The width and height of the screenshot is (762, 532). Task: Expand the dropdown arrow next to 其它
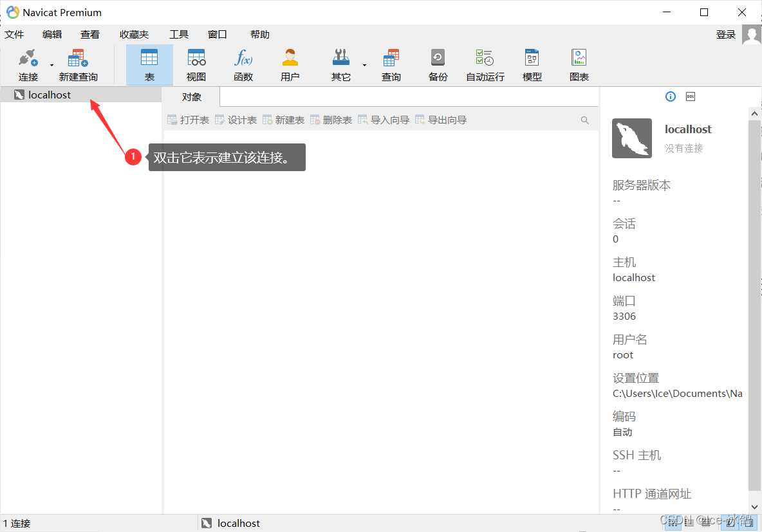point(364,65)
